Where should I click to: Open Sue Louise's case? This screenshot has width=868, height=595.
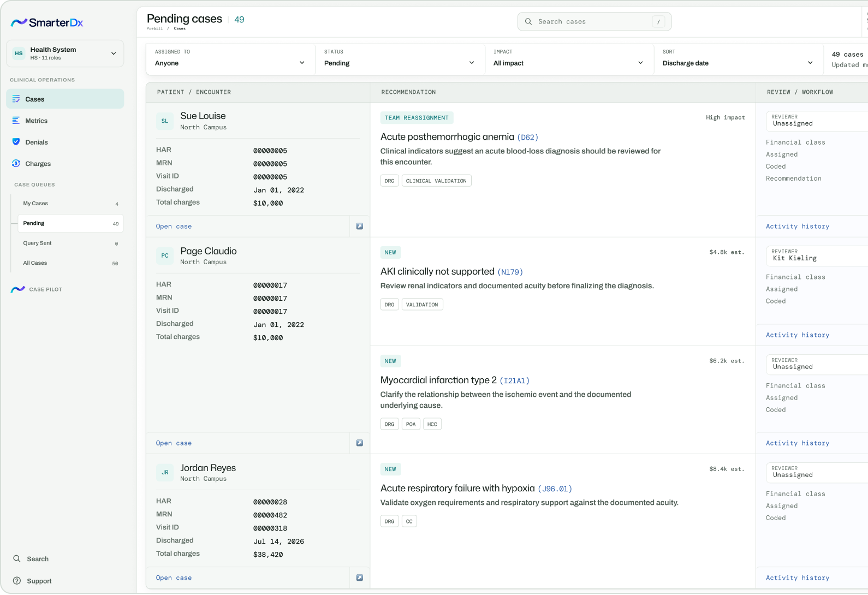pos(174,226)
